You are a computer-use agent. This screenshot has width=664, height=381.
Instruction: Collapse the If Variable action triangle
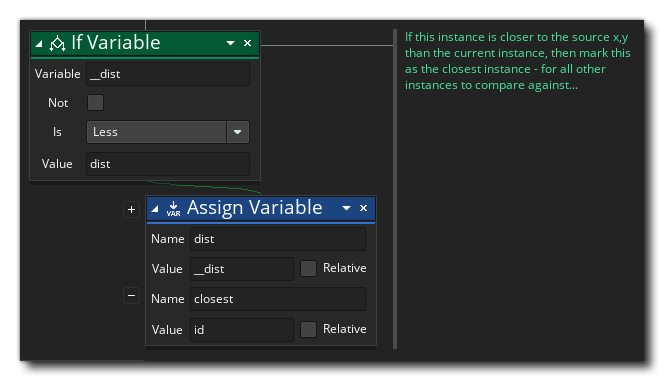pos(39,43)
